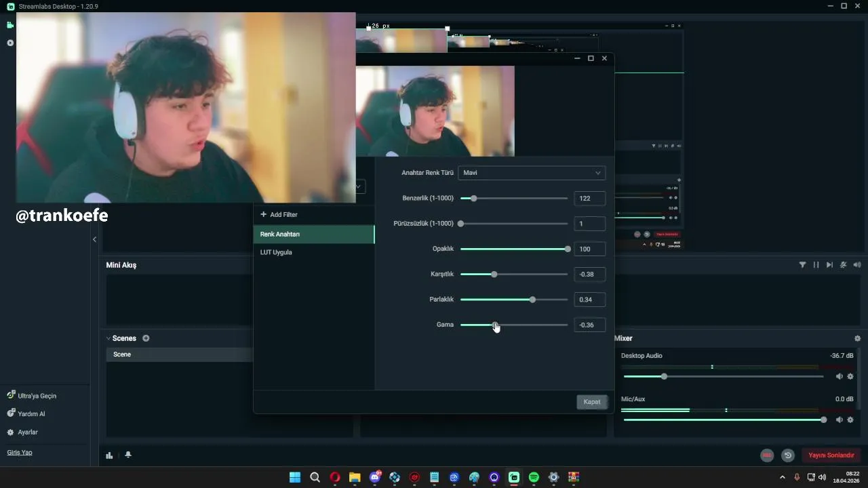Screen dimensions: 868x488
Task: Click the red REC record button
Action: [x=767, y=455]
